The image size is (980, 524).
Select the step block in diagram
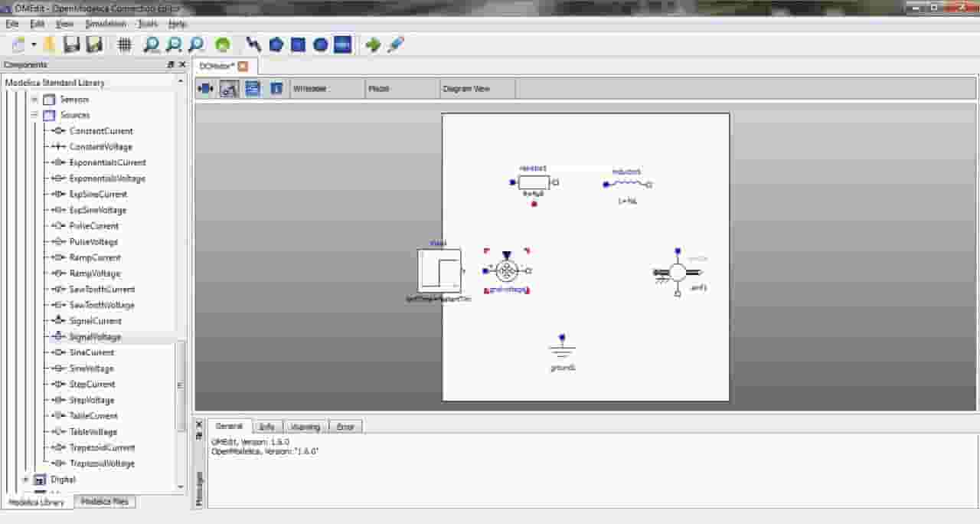tap(439, 271)
